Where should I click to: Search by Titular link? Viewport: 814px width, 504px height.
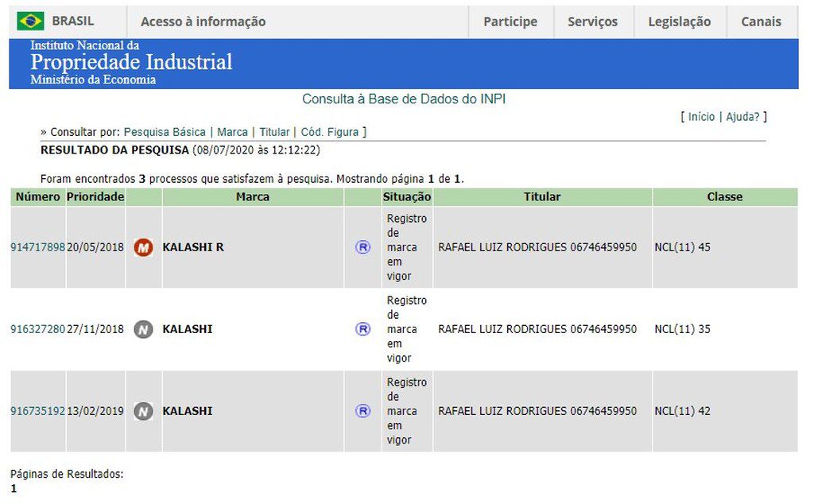click(x=274, y=132)
